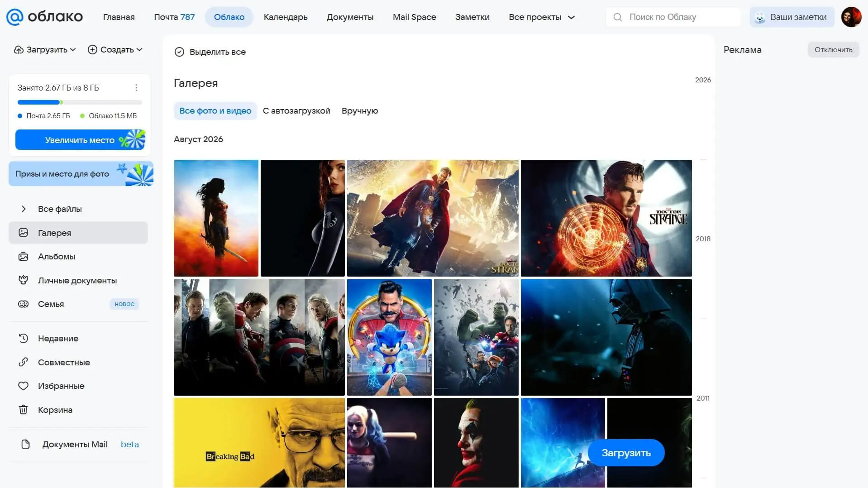Image resolution: width=868 pixels, height=488 pixels.
Task: Open the Ваши заметки button
Action: [x=792, y=17]
